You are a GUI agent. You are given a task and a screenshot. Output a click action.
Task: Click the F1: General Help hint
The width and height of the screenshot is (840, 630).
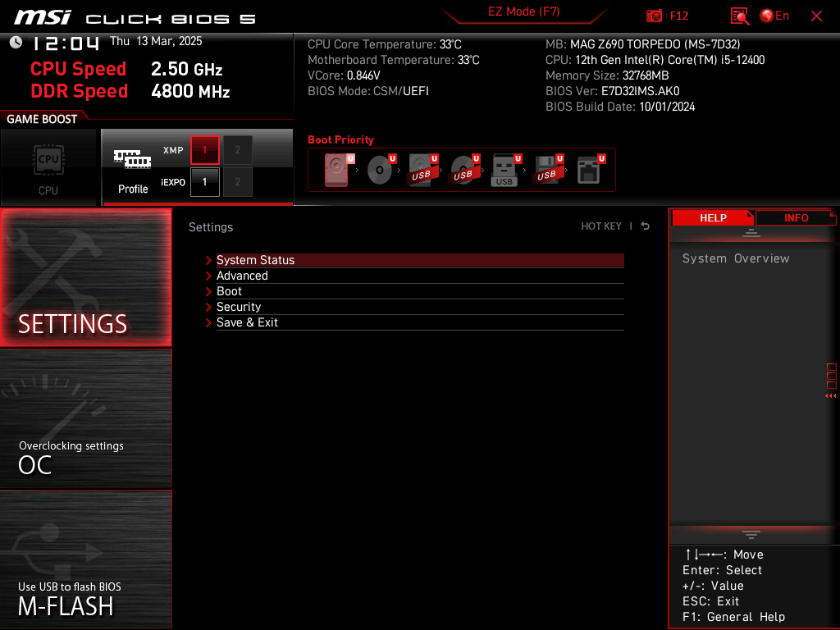tap(733, 617)
